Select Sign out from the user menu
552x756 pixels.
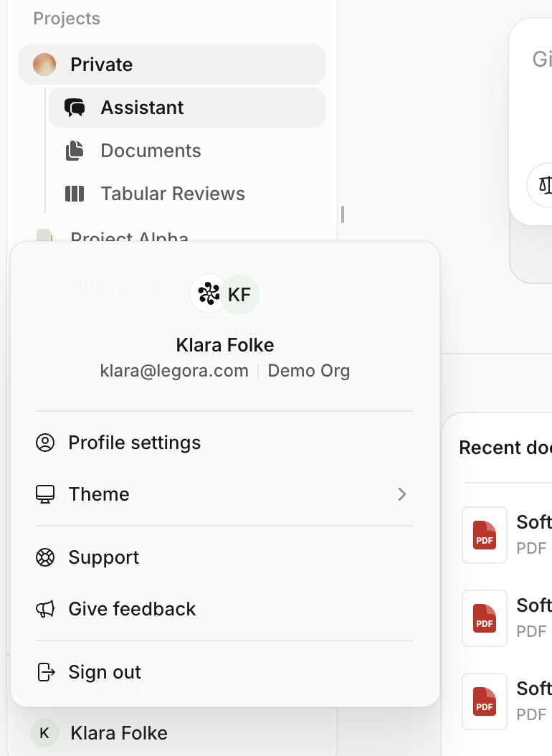point(105,672)
